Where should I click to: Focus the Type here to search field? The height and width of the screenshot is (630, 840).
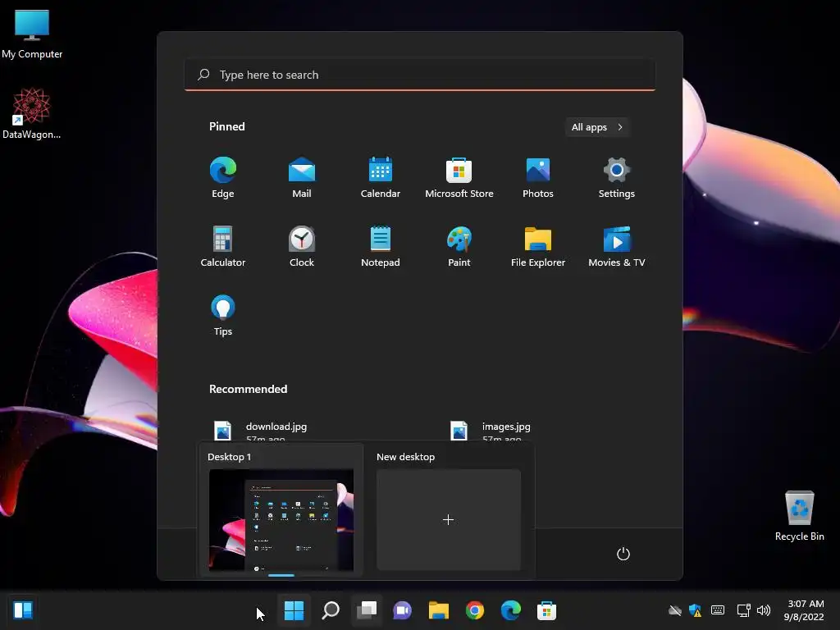pos(420,75)
